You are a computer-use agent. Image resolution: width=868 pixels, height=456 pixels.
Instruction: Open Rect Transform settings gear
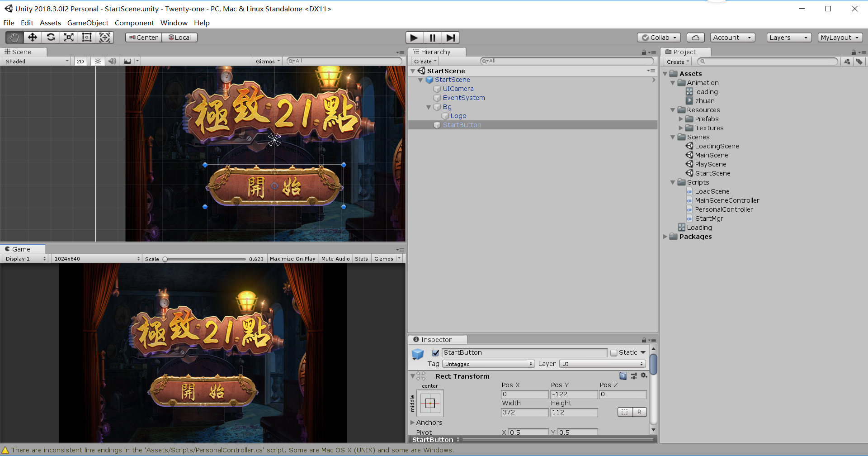pyautogui.click(x=644, y=376)
